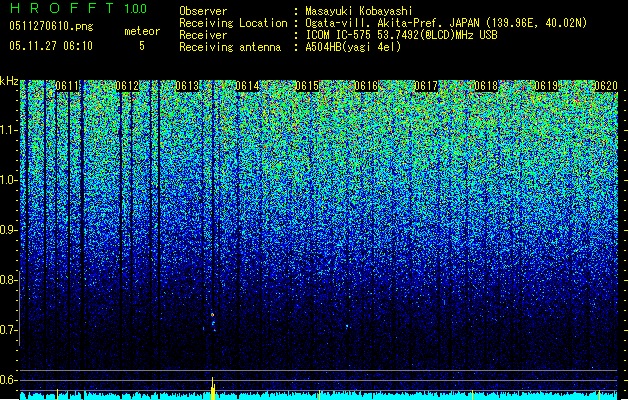Click the Receiving antenna label
Viewport: 629px width, 400px height.
(230, 47)
